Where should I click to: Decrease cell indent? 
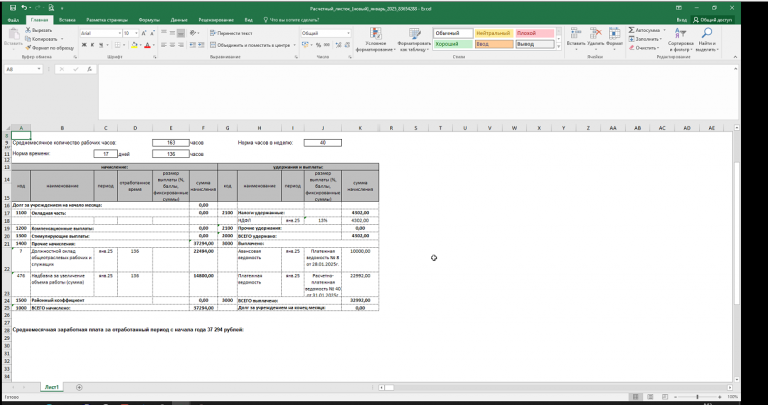[192, 45]
